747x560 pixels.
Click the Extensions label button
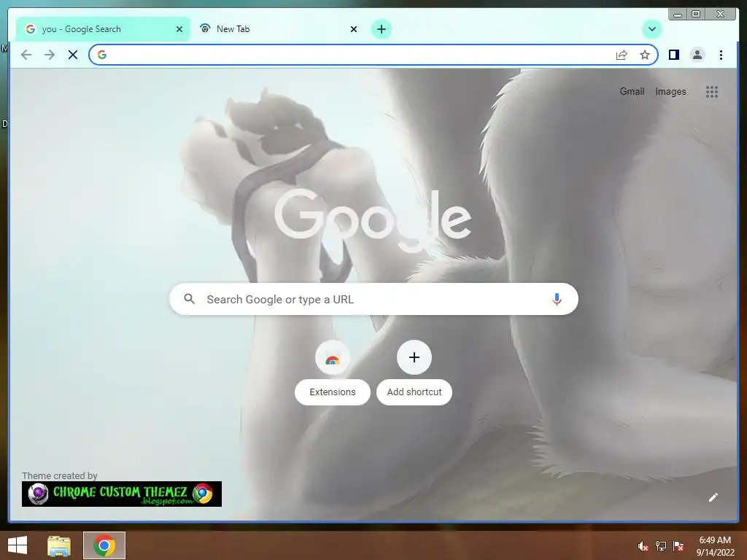tap(333, 392)
